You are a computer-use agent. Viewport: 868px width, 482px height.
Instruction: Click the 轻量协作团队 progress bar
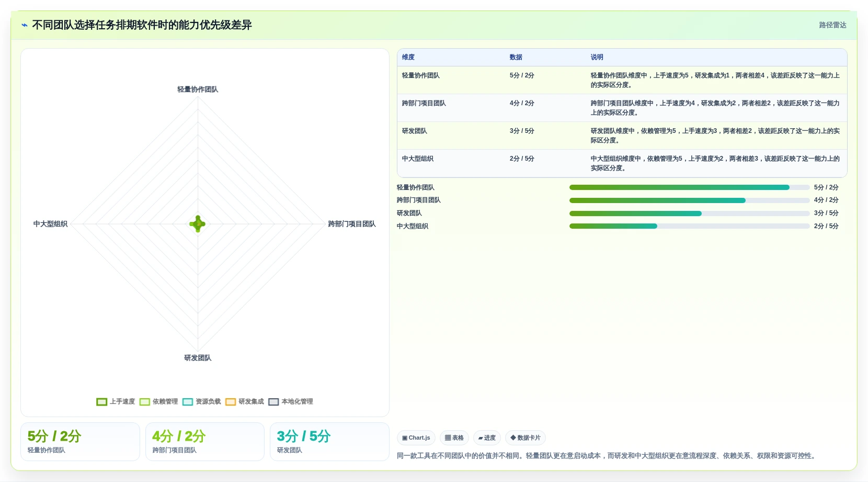(689, 187)
